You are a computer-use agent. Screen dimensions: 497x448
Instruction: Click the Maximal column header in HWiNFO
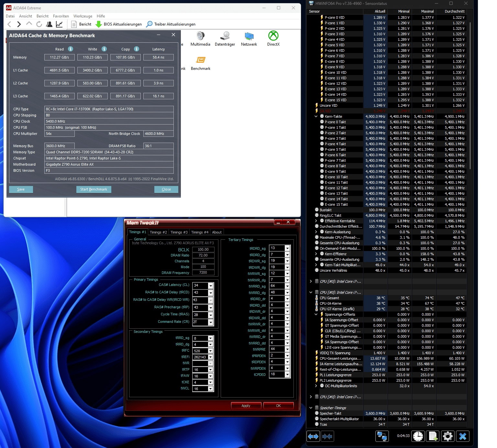(x=424, y=11)
